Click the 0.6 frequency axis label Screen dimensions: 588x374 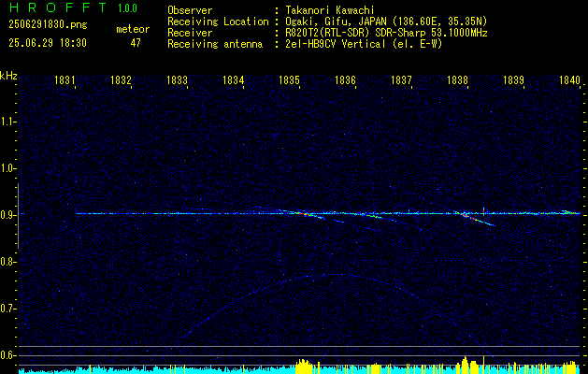[x=7, y=355]
